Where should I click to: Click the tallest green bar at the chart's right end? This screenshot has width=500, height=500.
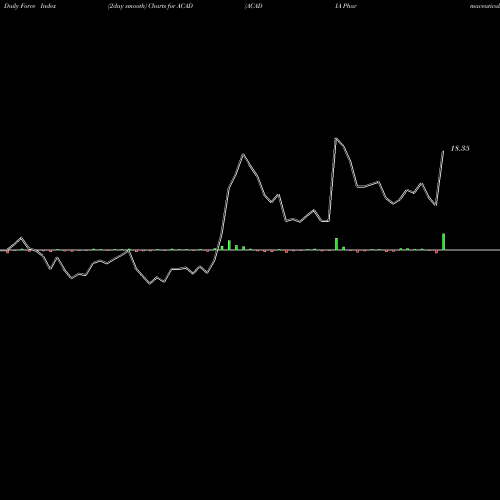(x=443, y=242)
